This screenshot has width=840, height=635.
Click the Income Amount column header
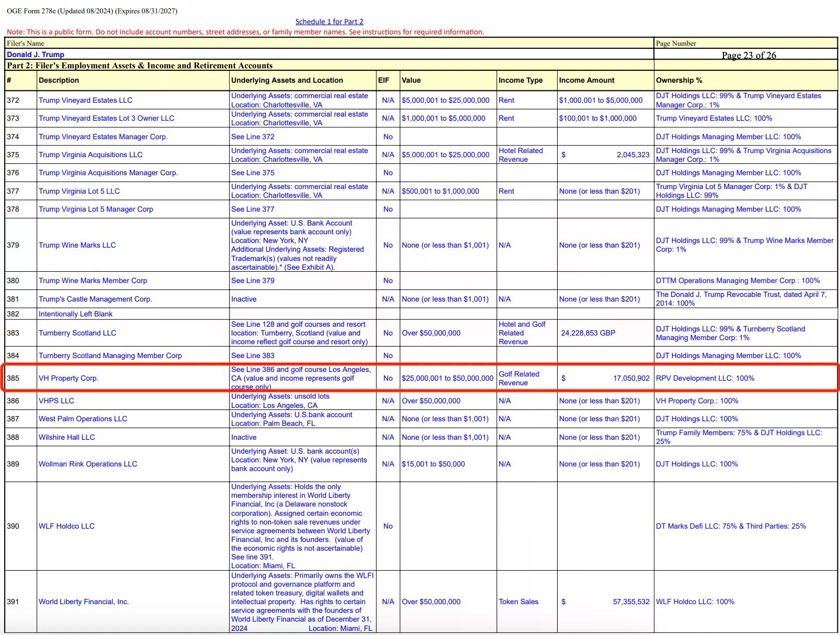tap(586, 80)
